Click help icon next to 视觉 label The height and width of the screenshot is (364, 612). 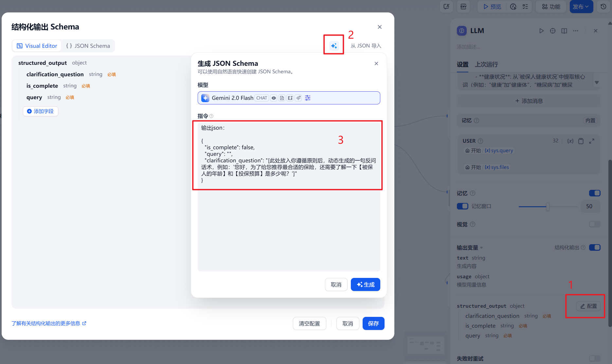[x=473, y=224]
